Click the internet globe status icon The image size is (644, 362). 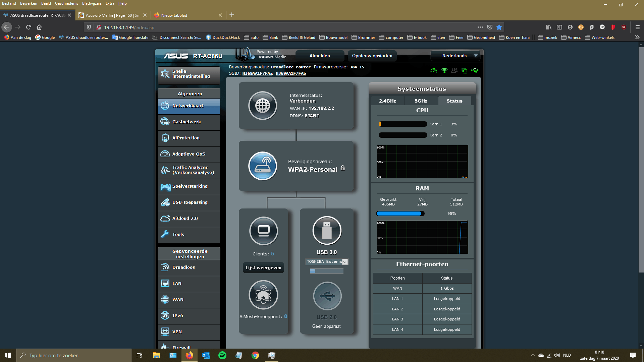click(x=262, y=106)
